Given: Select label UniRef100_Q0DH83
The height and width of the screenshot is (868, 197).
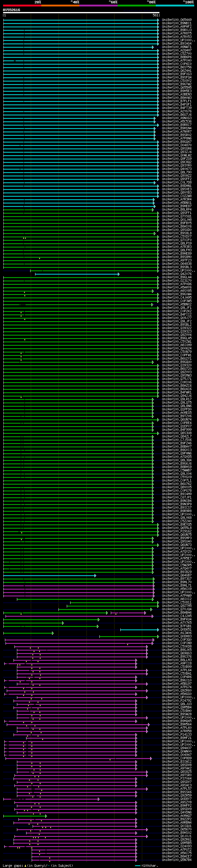Looking at the screenshot, I should (x=177, y=636).
